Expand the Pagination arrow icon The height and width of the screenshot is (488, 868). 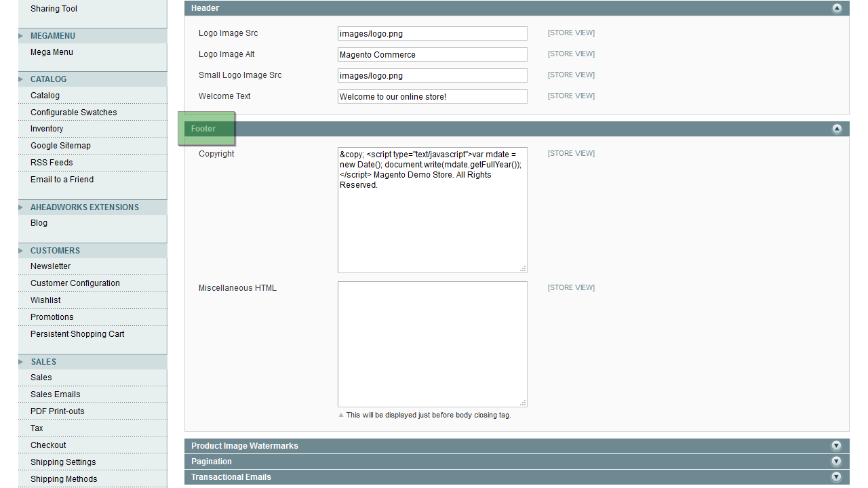pos(836,462)
